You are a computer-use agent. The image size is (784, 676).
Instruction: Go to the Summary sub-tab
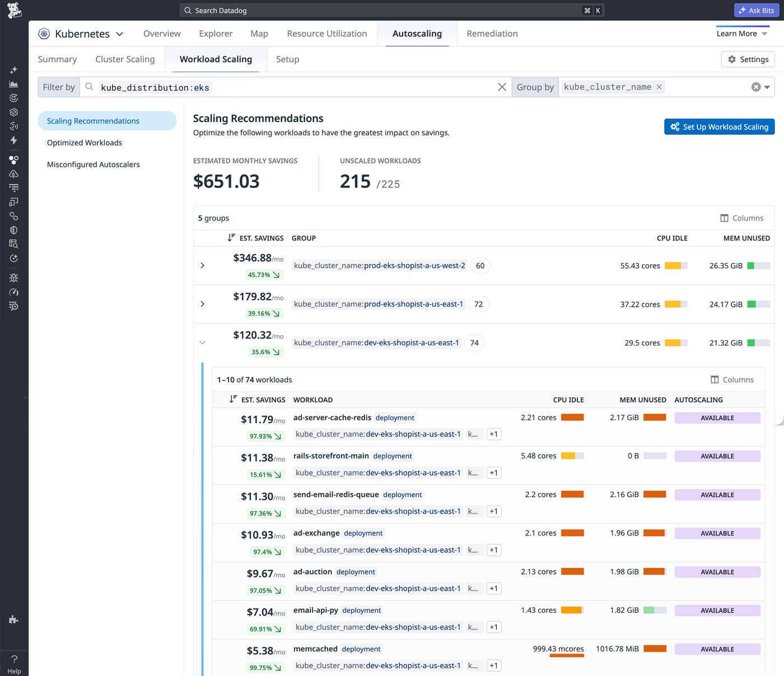[x=57, y=59]
